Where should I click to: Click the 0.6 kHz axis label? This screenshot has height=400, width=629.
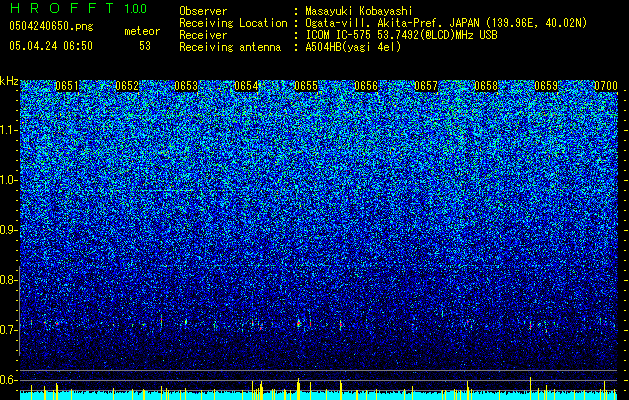[x=9, y=380]
